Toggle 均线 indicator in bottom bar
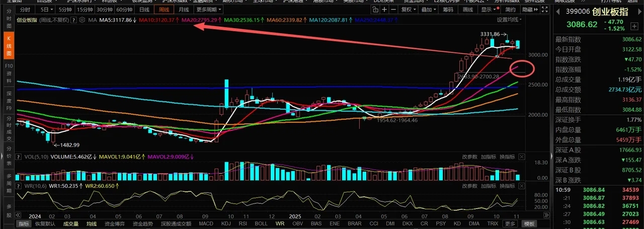The height and width of the screenshot is (229, 644). click(x=91, y=223)
